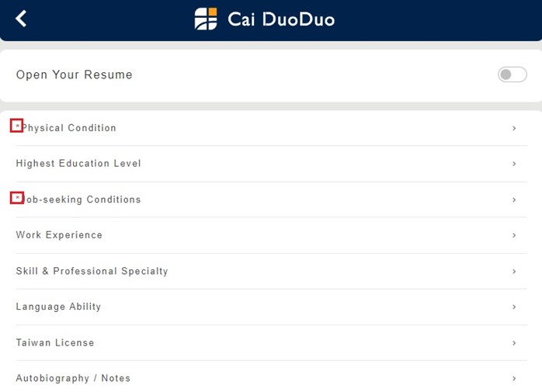Click the Work Experience chevron arrow
The width and height of the screenshot is (542, 392).
pyautogui.click(x=514, y=235)
